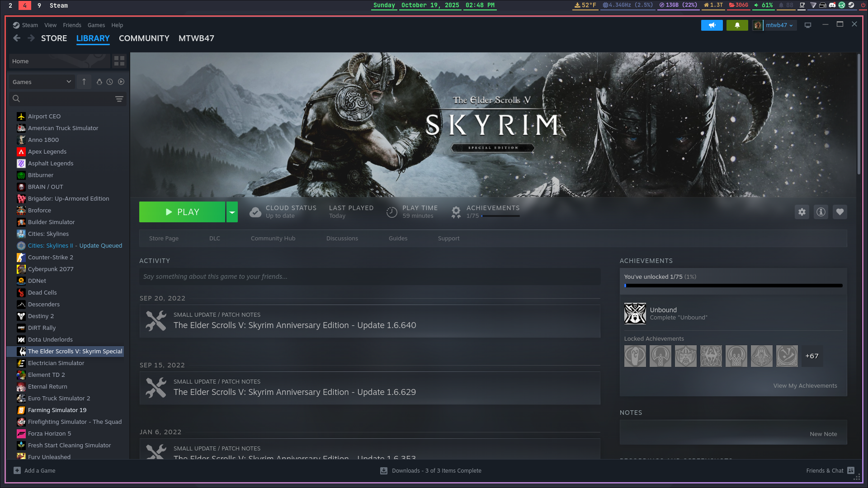Viewport: 868px width, 488px height.
Task: Show game info circle icon
Action: 821,212
